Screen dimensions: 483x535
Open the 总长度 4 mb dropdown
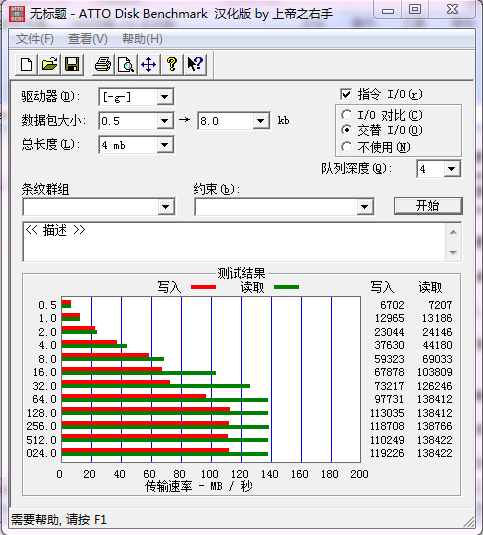(x=165, y=145)
